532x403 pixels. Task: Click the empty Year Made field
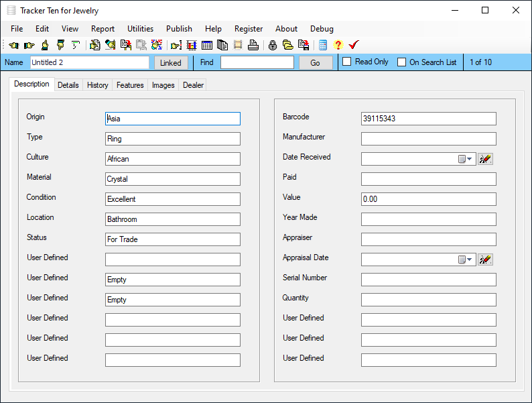pyautogui.click(x=429, y=219)
